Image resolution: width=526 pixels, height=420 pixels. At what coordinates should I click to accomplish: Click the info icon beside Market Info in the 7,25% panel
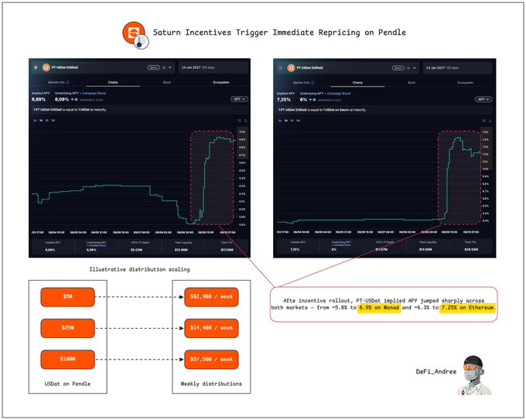[313, 83]
